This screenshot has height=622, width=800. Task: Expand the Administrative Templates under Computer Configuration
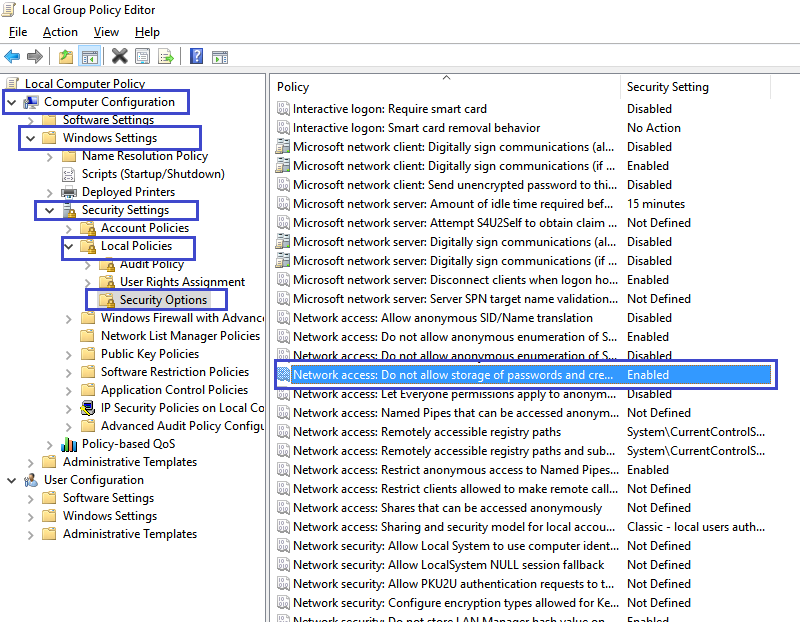click(30, 462)
